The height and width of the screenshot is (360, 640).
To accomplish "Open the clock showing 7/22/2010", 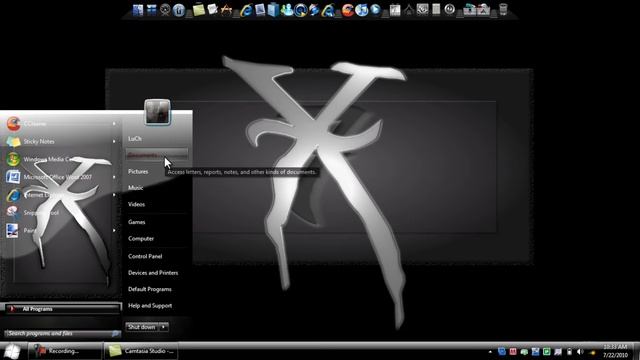I will click(615, 351).
